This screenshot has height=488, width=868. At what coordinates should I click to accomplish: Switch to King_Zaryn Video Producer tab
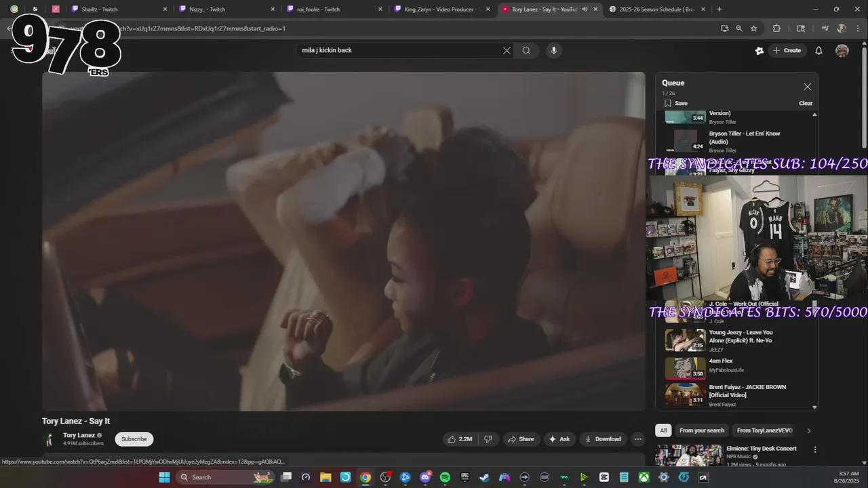click(x=441, y=9)
